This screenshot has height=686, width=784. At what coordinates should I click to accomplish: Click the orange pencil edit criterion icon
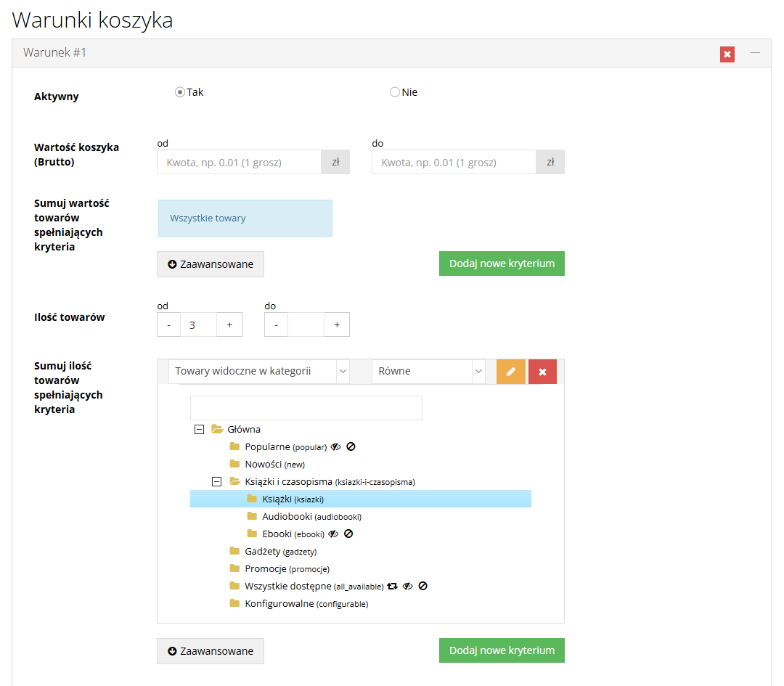tap(510, 372)
